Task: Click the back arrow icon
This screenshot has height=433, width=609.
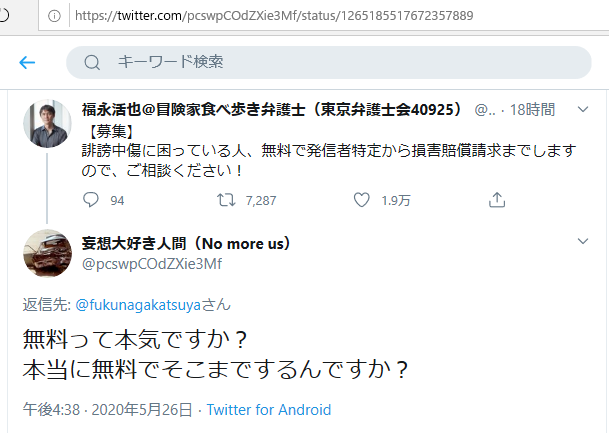Action: tap(27, 62)
